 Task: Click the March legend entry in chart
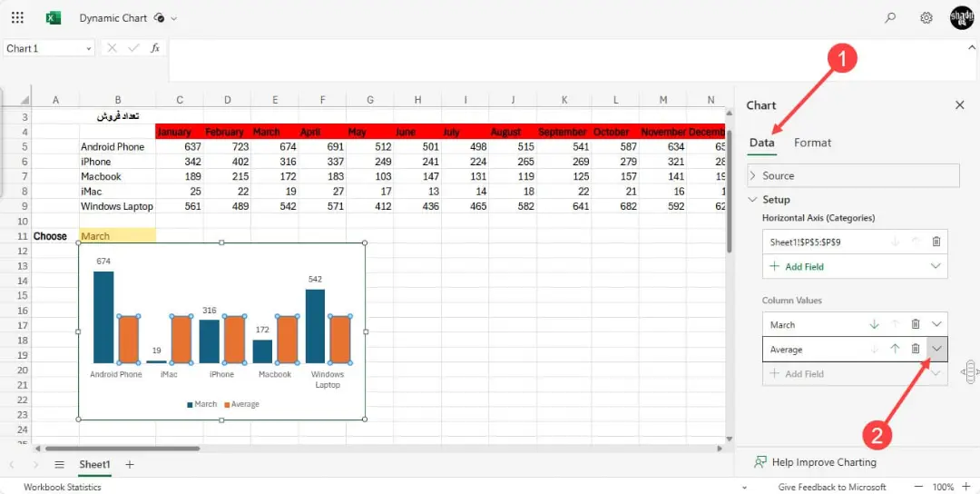(201, 404)
